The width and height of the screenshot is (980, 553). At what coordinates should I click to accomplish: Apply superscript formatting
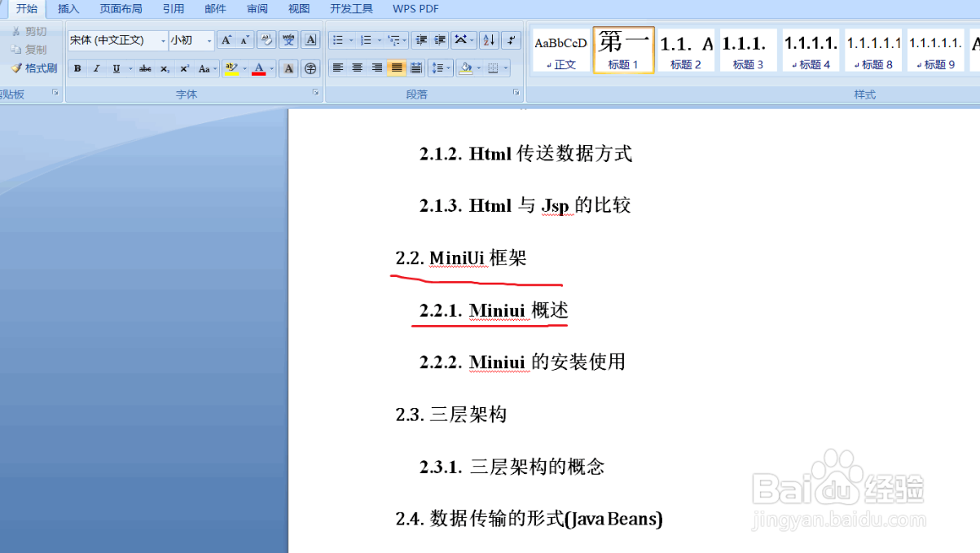[184, 68]
